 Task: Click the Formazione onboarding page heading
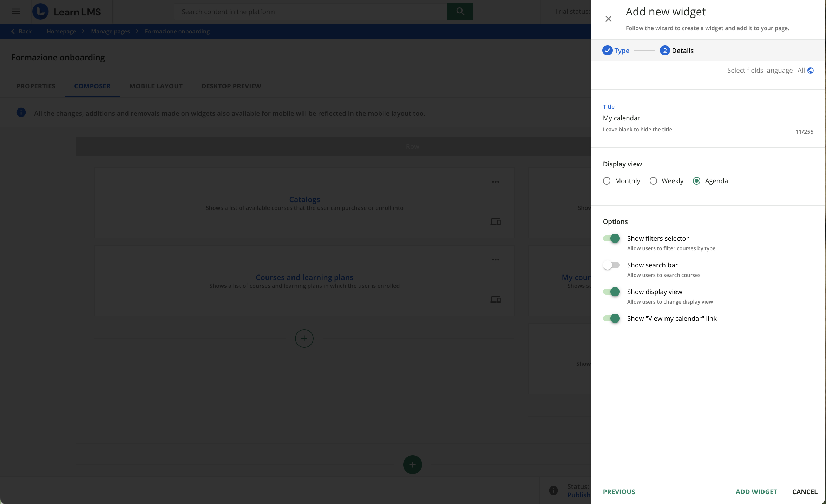point(58,57)
